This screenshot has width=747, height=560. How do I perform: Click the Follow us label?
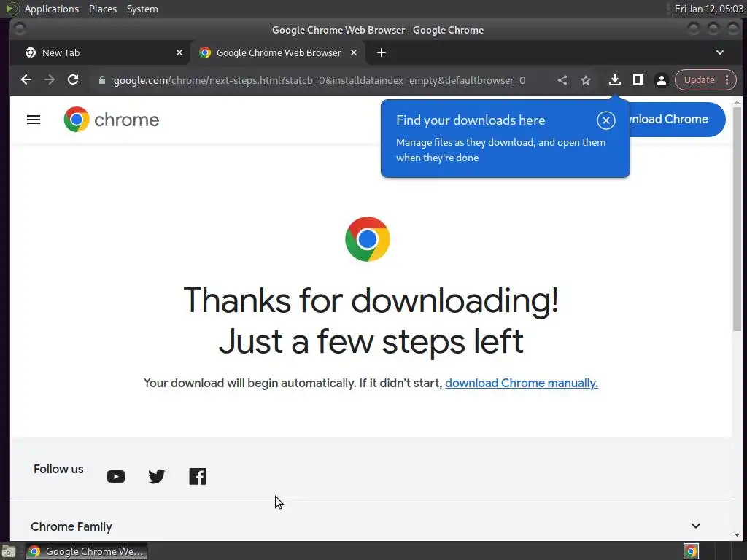pyautogui.click(x=58, y=469)
